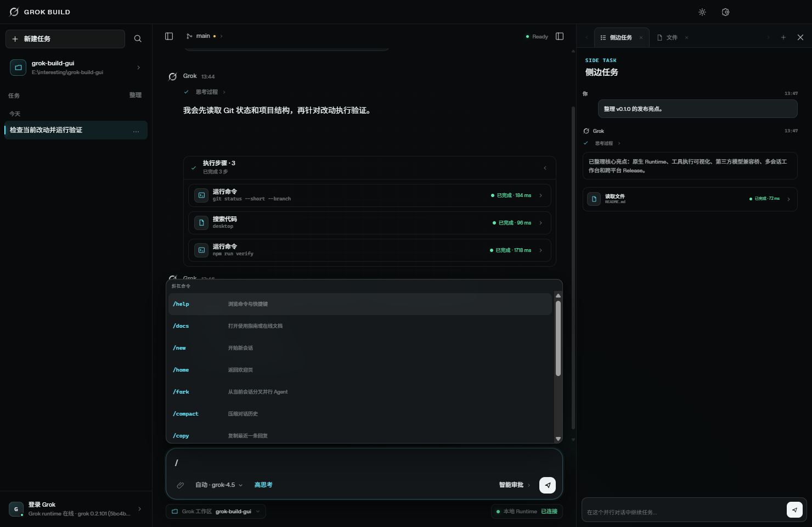Close the side panel X icon
This screenshot has height=527, width=812.
tap(800, 37)
